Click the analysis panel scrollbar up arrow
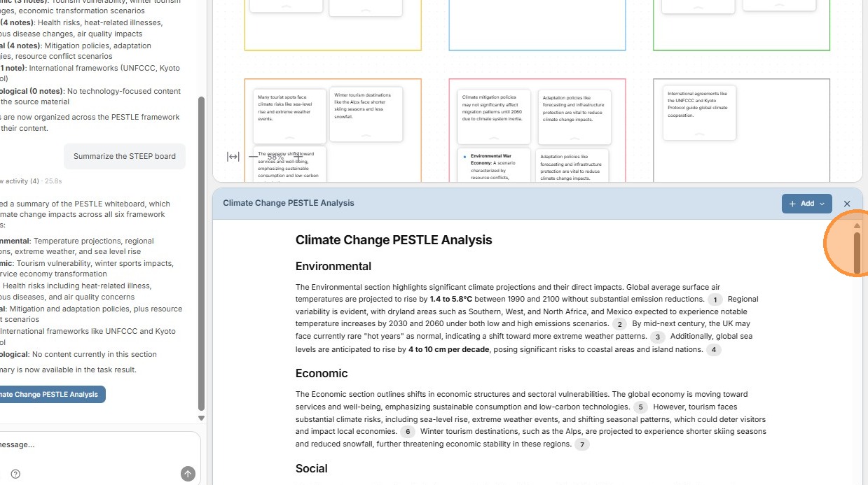The image size is (868, 485). [x=857, y=226]
